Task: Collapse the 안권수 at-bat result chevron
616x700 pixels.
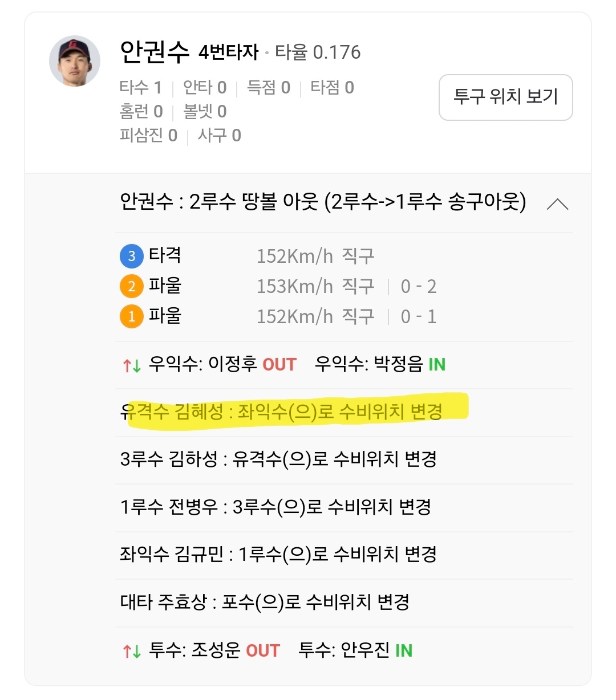Action: (x=557, y=204)
